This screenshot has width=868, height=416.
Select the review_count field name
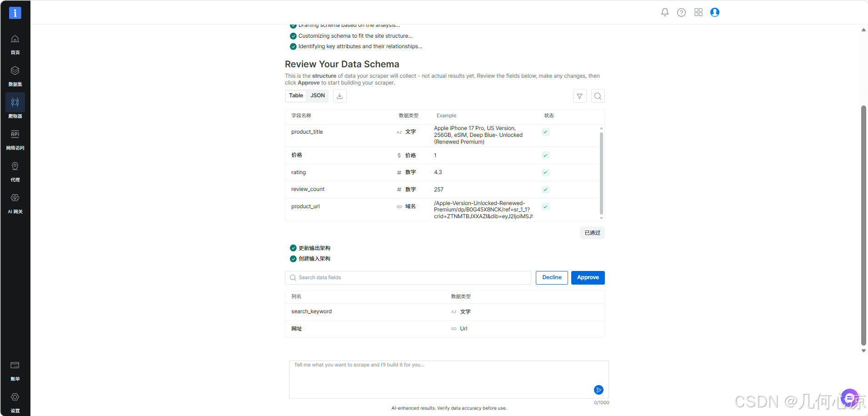click(x=308, y=189)
